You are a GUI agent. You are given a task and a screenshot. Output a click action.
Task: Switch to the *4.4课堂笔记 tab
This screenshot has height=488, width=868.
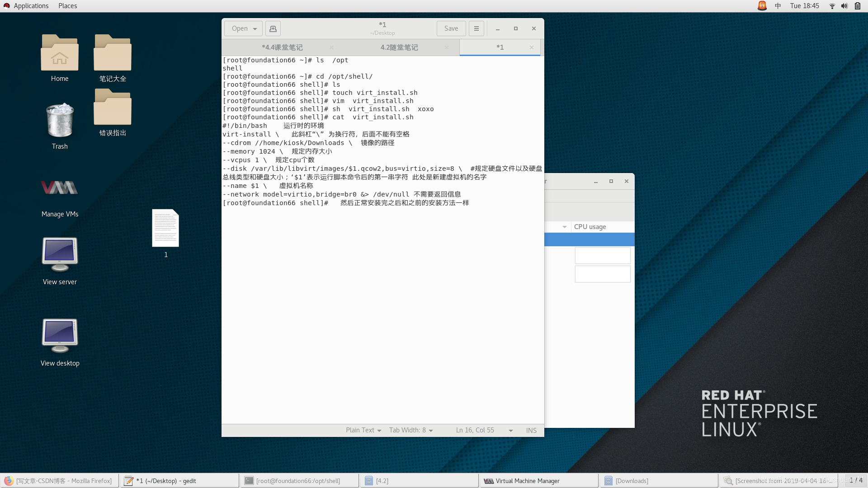click(282, 47)
